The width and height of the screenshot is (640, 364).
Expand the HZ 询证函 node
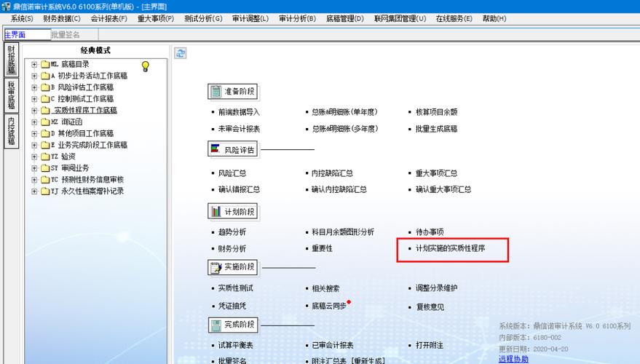click(34, 122)
